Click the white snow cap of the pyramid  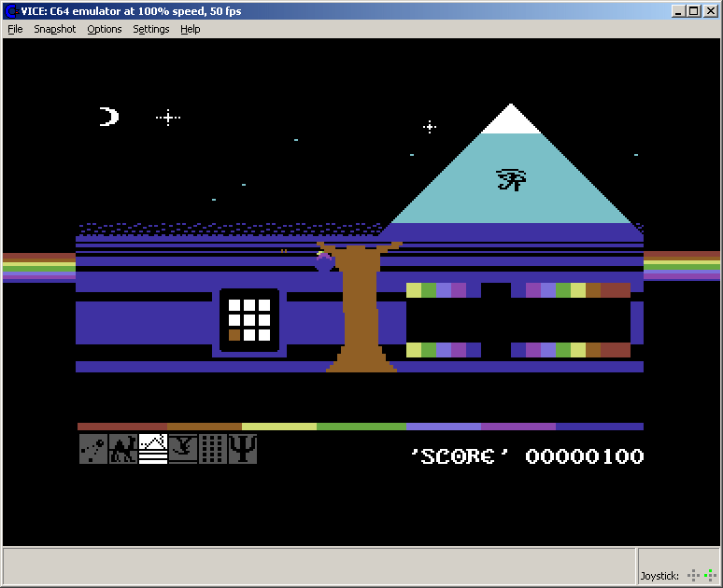(510, 122)
